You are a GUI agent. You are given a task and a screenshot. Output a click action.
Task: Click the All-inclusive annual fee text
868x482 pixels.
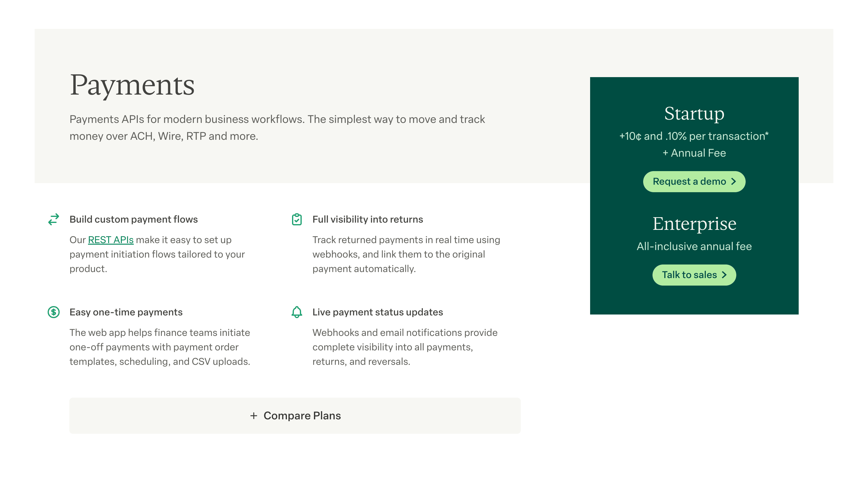click(x=694, y=246)
